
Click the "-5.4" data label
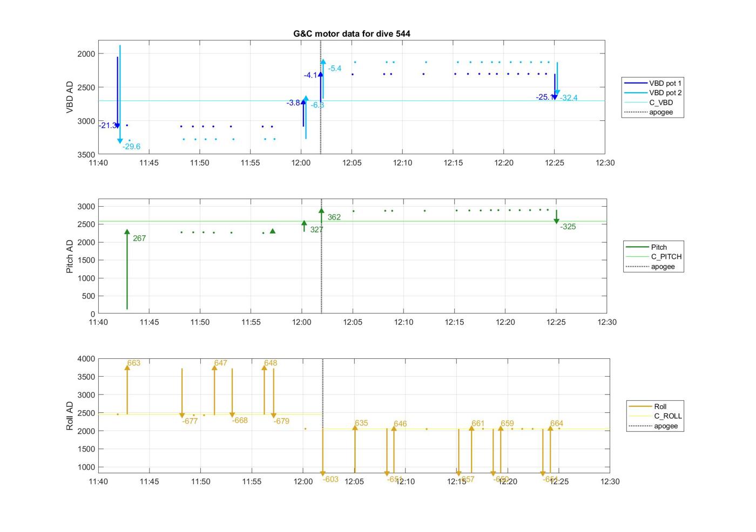(x=335, y=68)
